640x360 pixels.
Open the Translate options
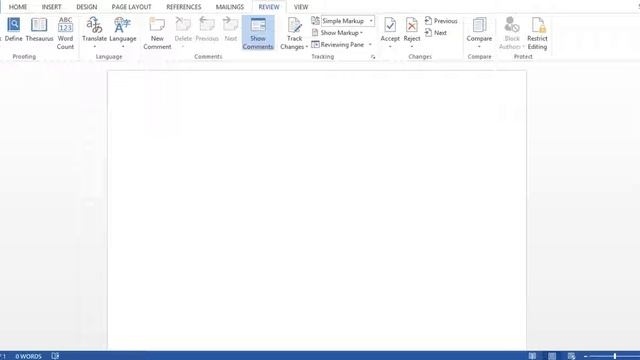pos(94,33)
